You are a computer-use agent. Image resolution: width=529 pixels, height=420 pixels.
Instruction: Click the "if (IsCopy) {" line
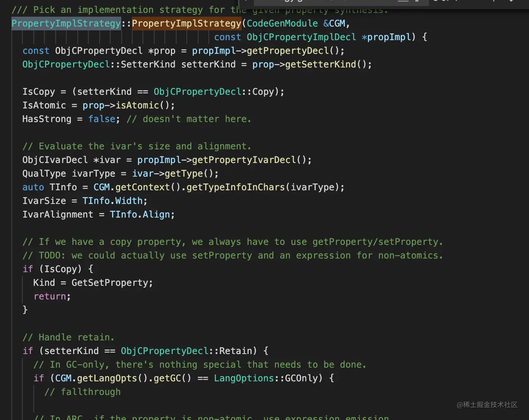point(58,269)
